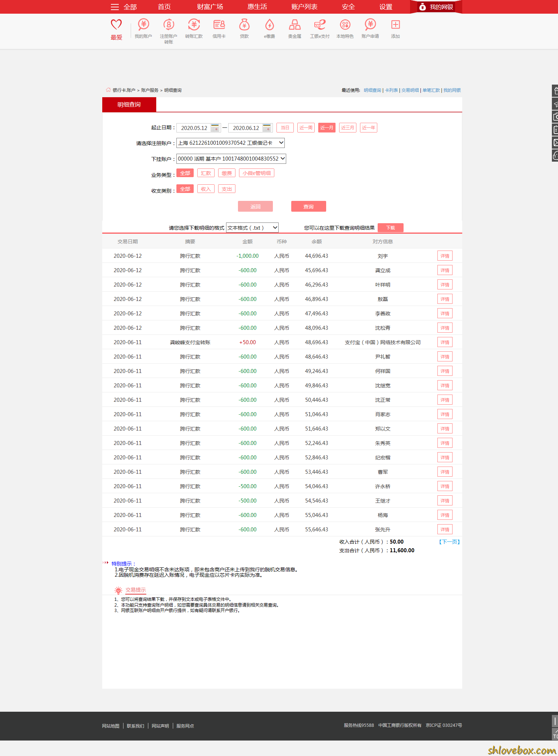Open the start date calendar picker
558x756 pixels.
(215, 128)
